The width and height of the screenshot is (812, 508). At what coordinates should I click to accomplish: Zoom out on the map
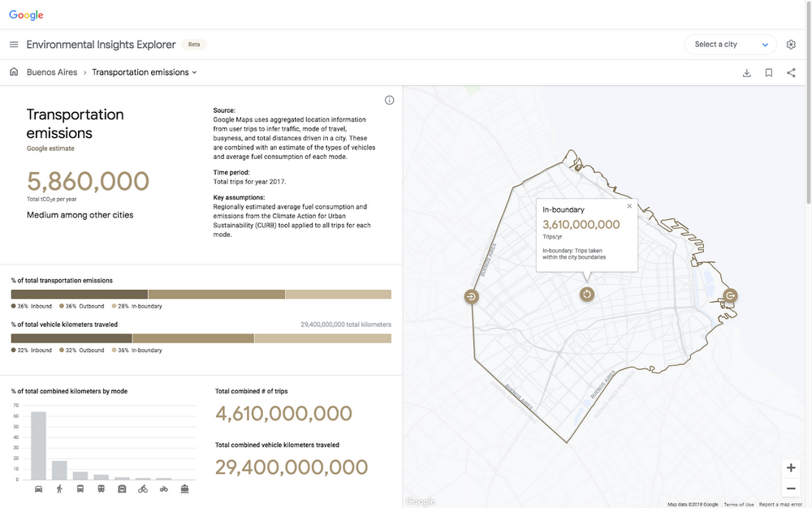[x=790, y=489]
